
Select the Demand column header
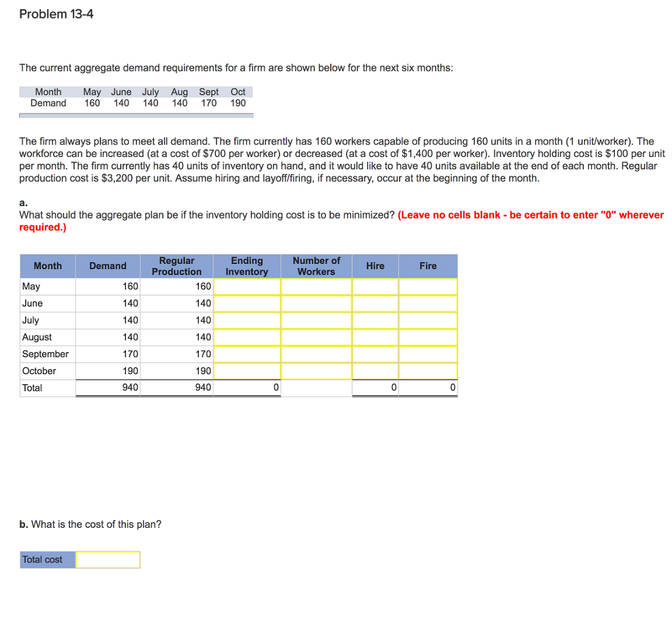click(107, 266)
